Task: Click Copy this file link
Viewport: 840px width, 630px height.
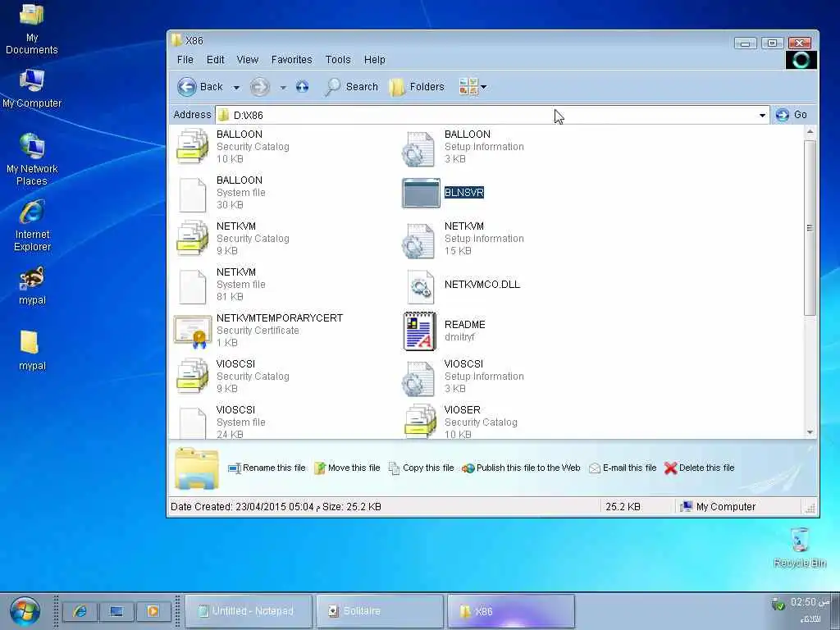Action: [x=421, y=468]
